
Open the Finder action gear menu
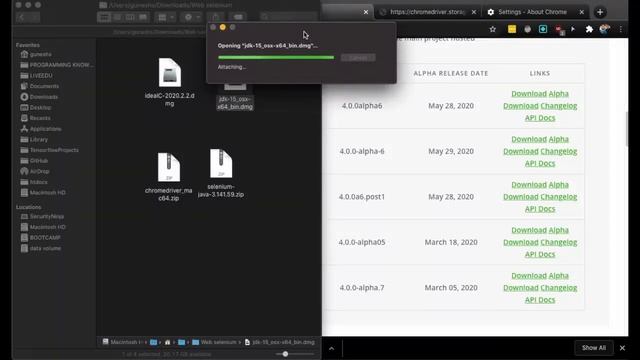pos(192,17)
